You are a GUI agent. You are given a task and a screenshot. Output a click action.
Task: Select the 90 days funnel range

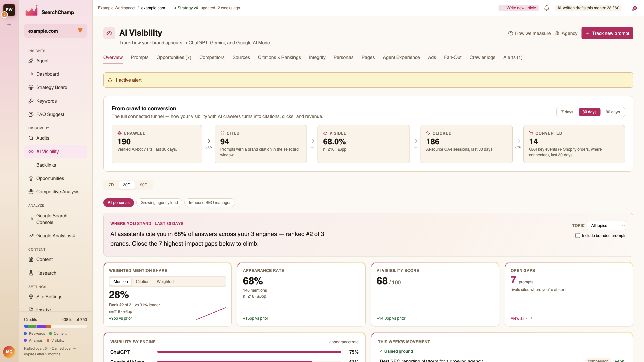click(612, 112)
